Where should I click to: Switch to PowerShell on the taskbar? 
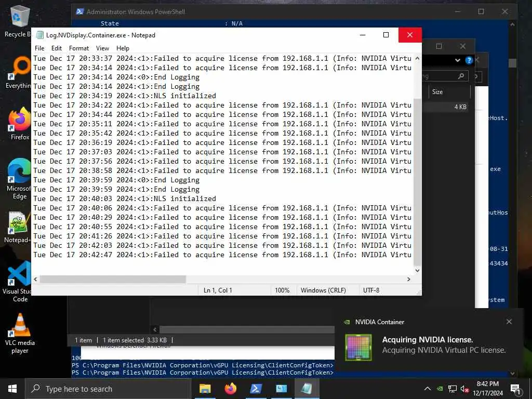click(x=256, y=389)
